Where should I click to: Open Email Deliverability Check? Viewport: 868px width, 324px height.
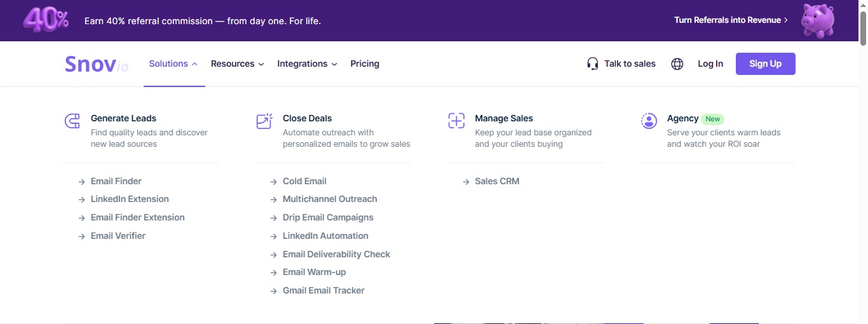point(336,254)
